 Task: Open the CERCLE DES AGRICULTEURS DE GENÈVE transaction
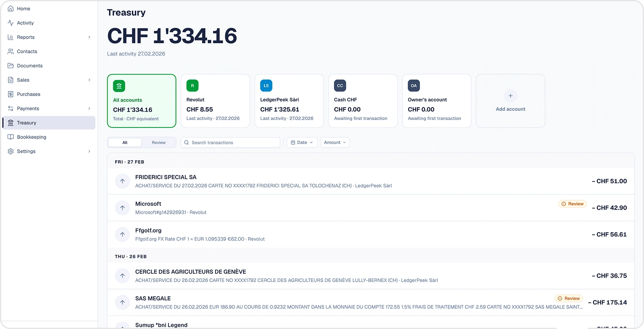[371, 276]
